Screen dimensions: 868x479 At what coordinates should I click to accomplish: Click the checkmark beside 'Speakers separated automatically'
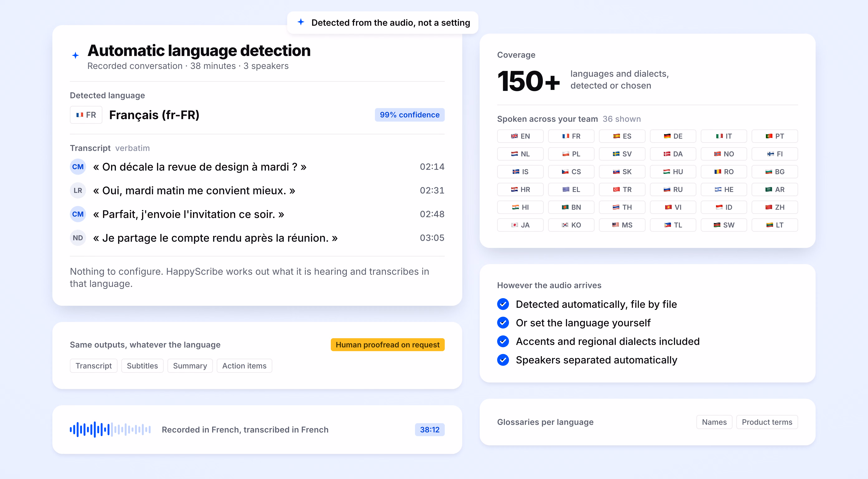[x=503, y=360]
